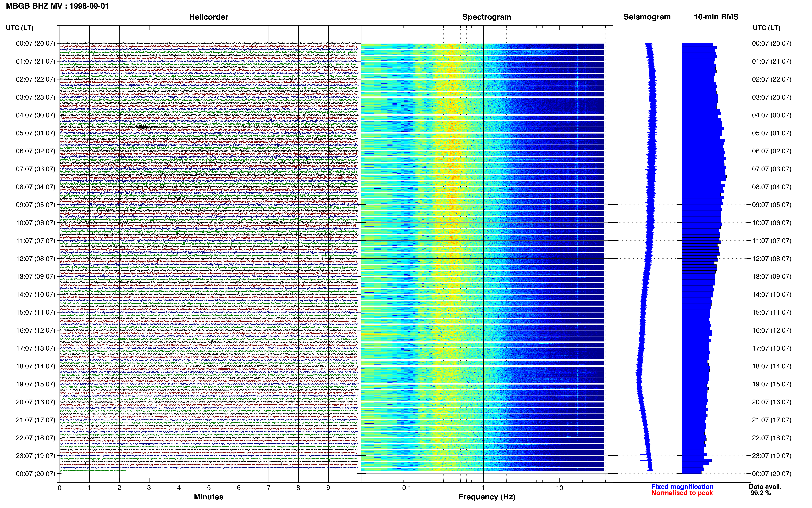The height and width of the screenshot is (508, 812).
Task: Click the dark-red event burst after 18:07 near minute 5.5
Action: click(224, 369)
